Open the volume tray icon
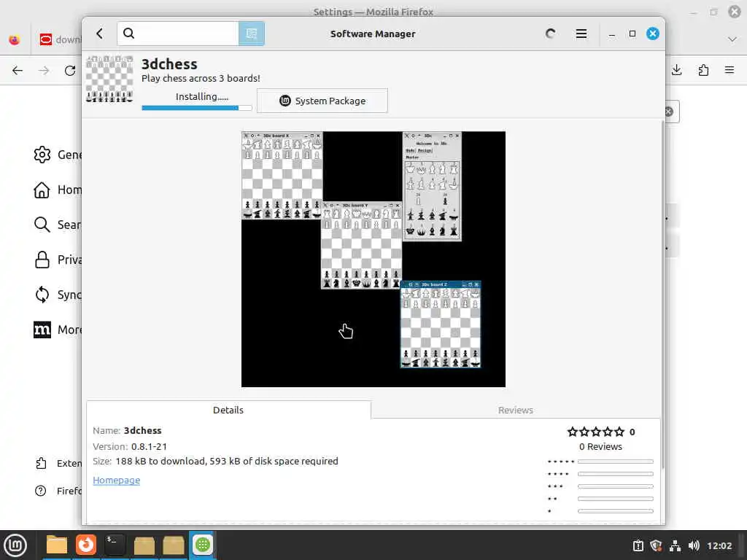The width and height of the screenshot is (747, 560). click(x=694, y=545)
